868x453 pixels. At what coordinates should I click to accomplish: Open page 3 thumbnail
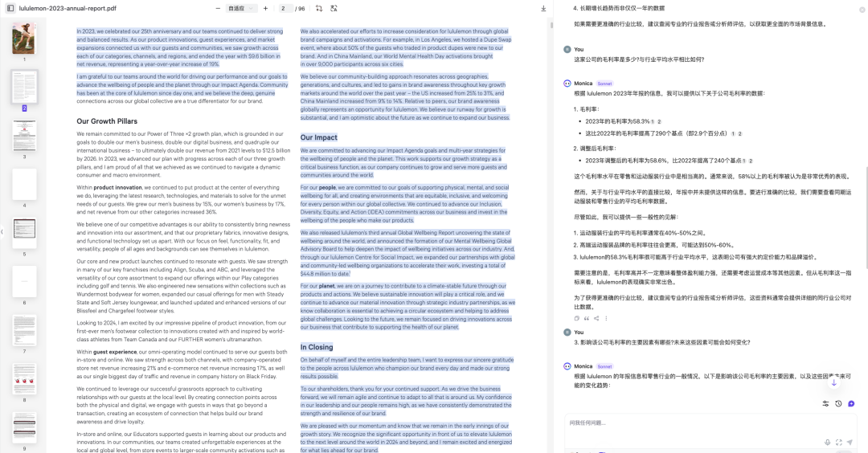click(x=24, y=136)
